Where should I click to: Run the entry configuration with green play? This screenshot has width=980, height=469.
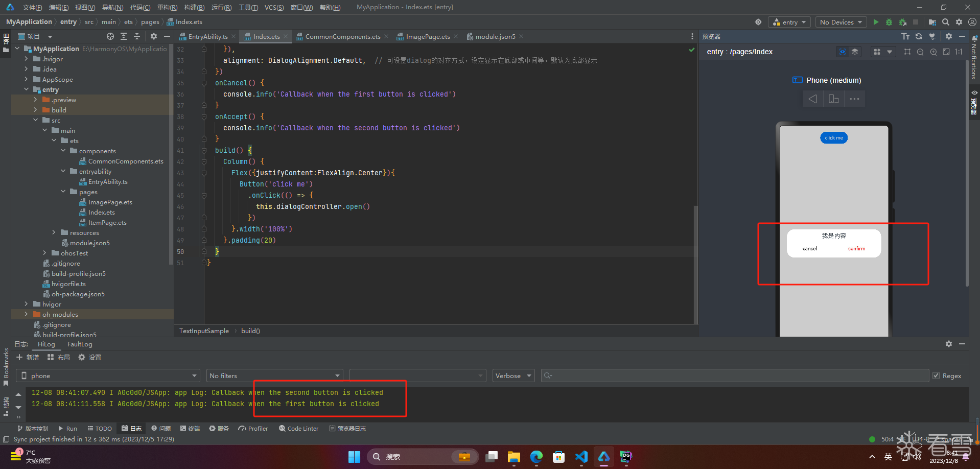pyautogui.click(x=876, y=22)
